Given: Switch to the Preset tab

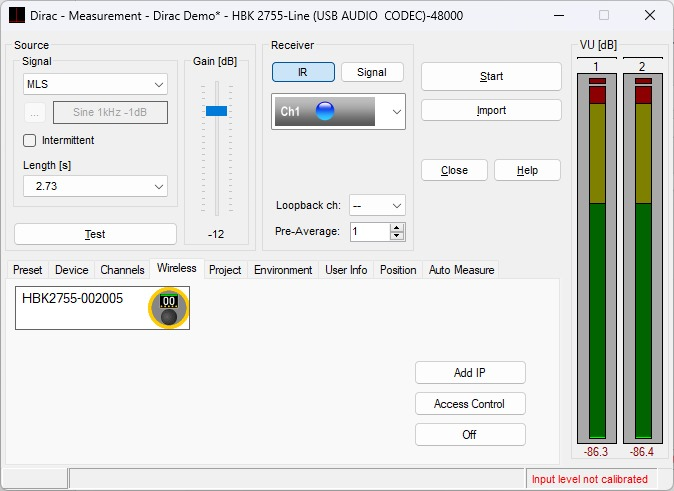Looking at the screenshot, I should (28, 270).
